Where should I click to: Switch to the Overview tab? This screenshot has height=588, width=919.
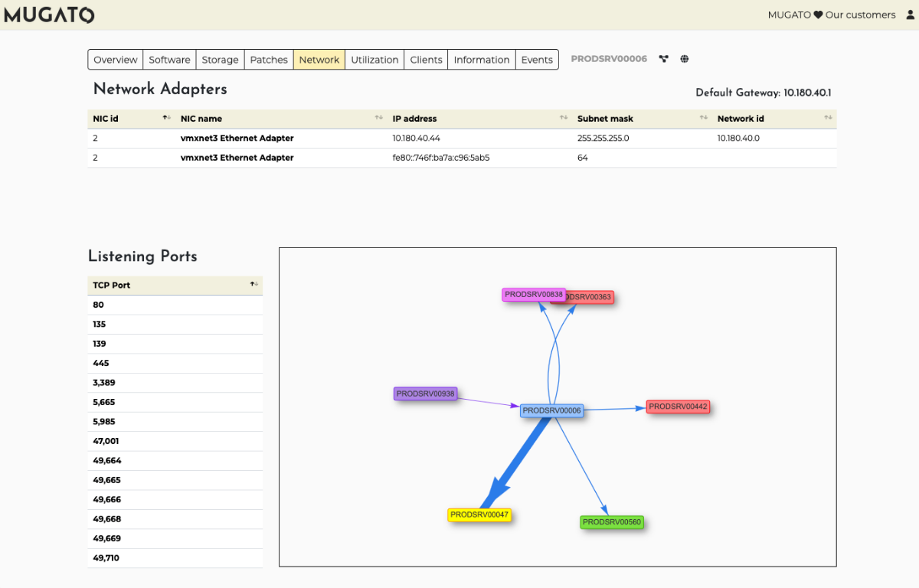click(x=116, y=60)
